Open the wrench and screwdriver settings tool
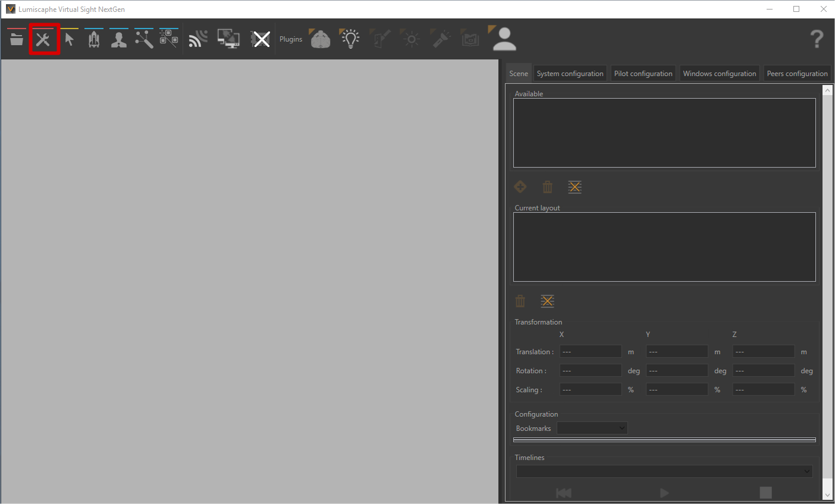 coord(43,39)
